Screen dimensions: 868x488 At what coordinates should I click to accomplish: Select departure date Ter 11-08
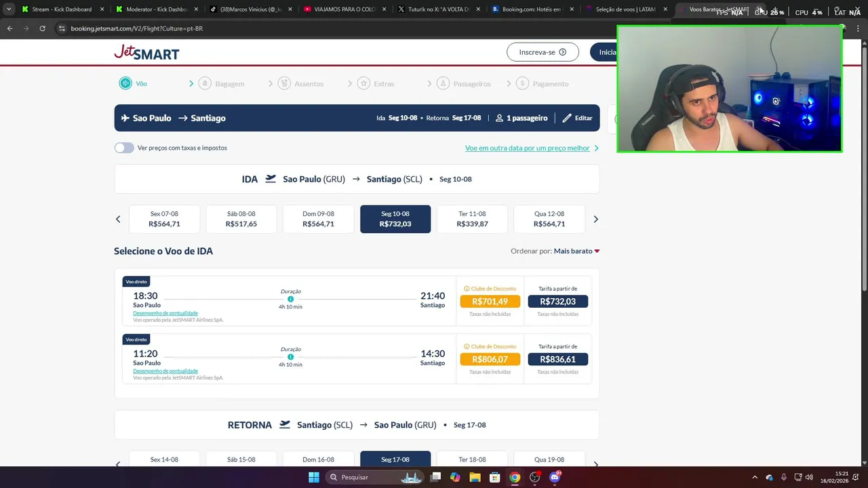click(x=472, y=219)
